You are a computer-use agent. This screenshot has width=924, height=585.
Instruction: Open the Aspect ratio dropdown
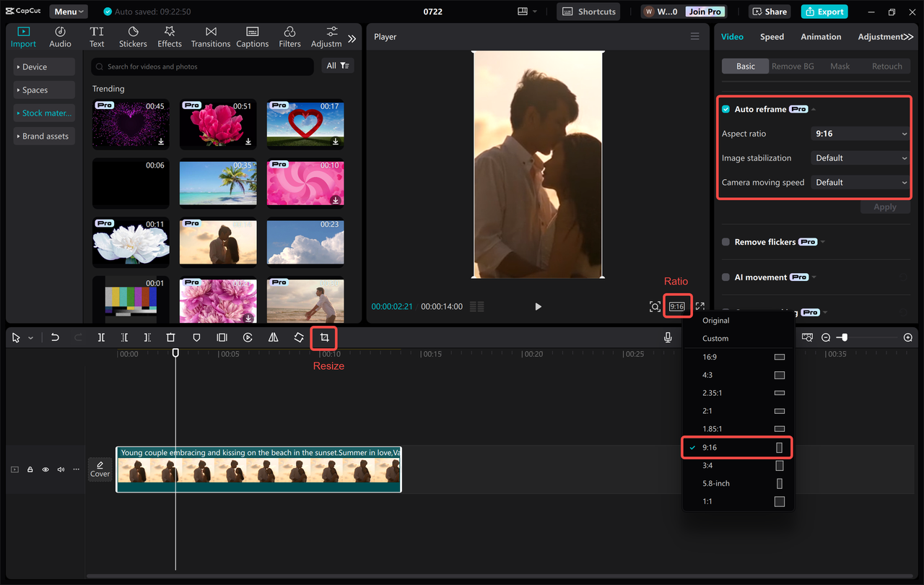coord(859,133)
